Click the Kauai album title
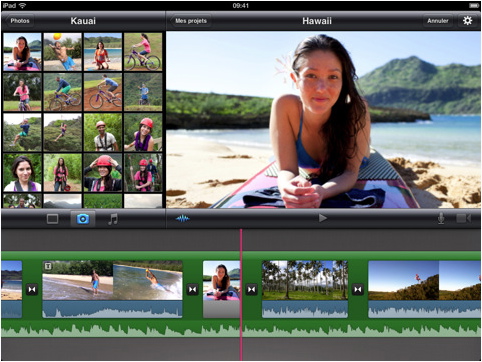The width and height of the screenshot is (482, 362). (83, 21)
